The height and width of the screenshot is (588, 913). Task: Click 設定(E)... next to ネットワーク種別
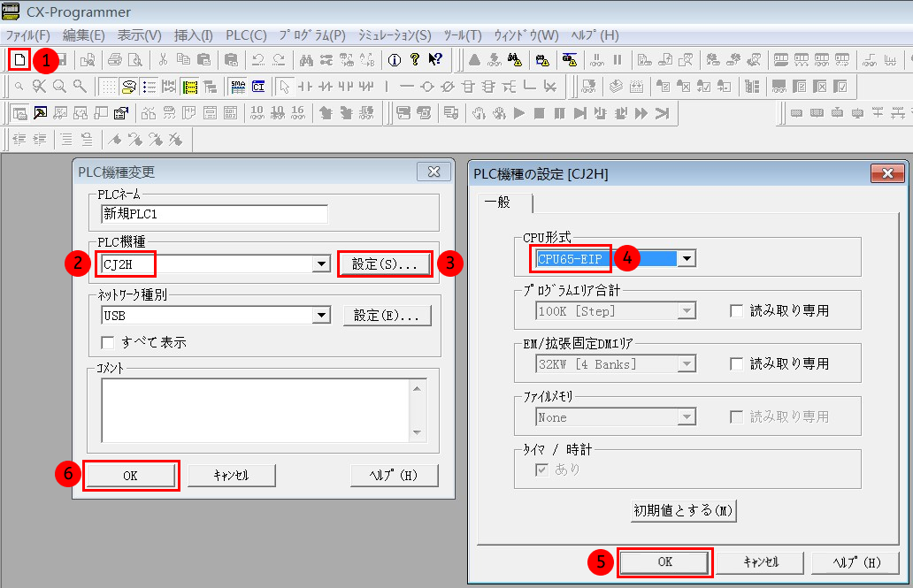(387, 316)
